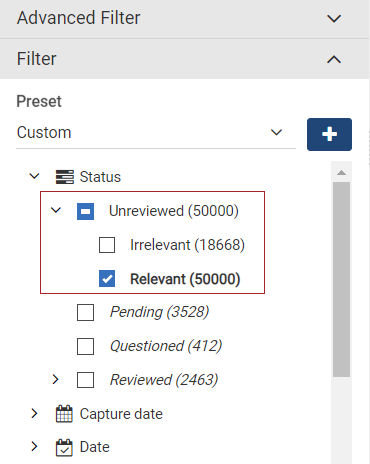The image size is (370, 464).
Task: Uncheck the Relevant (50000) checkbox
Action: pos(107,279)
